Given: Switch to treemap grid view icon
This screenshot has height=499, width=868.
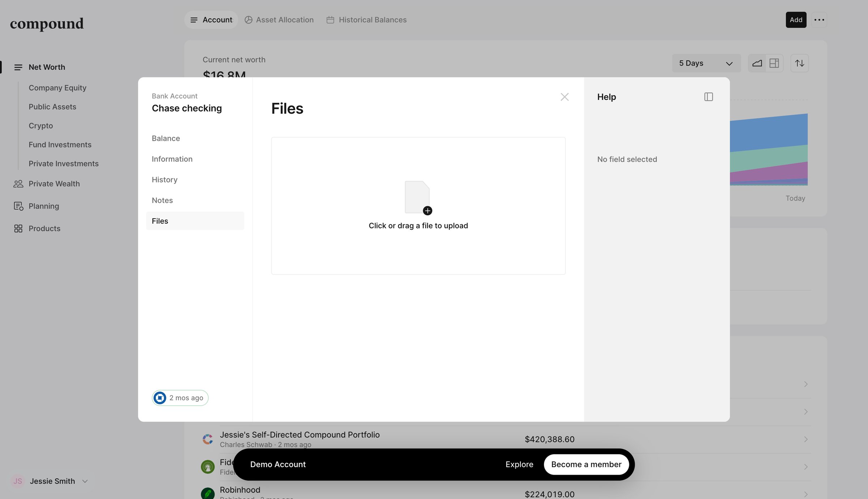Looking at the screenshot, I should click(x=774, y=63).
